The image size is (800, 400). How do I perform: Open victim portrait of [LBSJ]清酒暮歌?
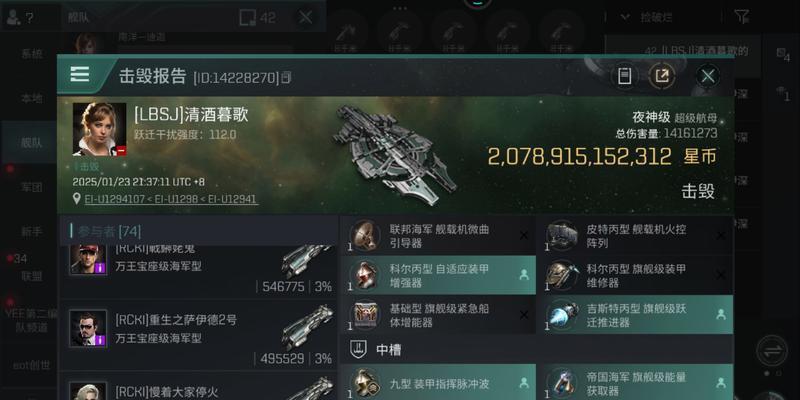point(99,129)
